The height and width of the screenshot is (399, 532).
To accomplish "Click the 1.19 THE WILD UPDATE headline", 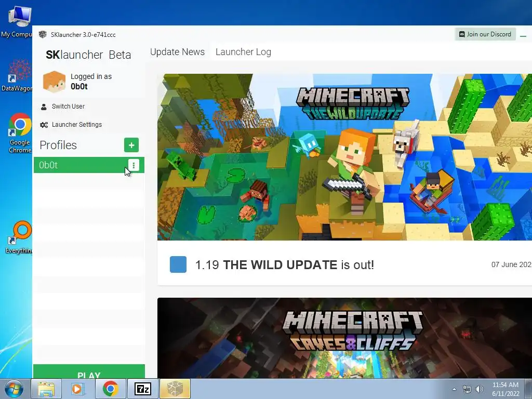I will pyautogui.click(x=285, y=264).
